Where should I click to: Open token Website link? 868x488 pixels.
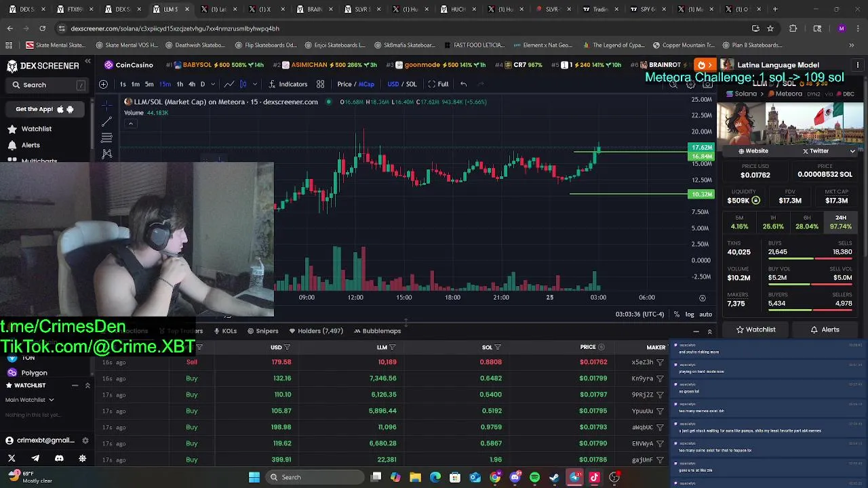point(753,151)
